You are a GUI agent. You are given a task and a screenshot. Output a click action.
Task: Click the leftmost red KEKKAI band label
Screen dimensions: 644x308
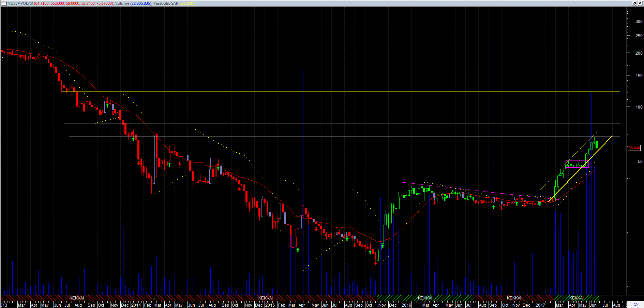click(76, 298)
